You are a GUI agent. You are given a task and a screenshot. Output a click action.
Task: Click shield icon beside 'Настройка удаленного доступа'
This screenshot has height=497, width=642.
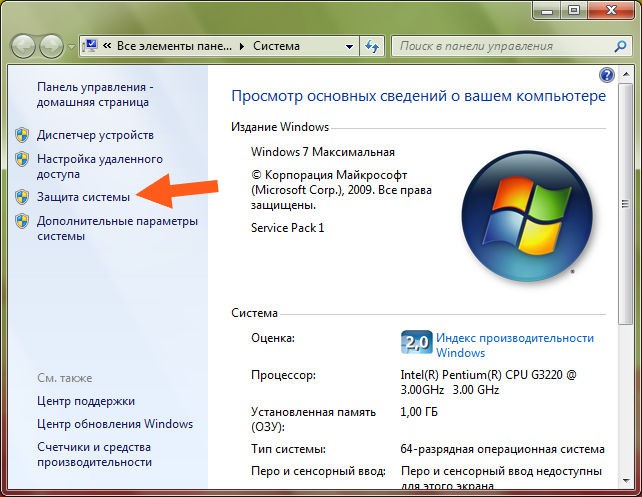point(22,159)
